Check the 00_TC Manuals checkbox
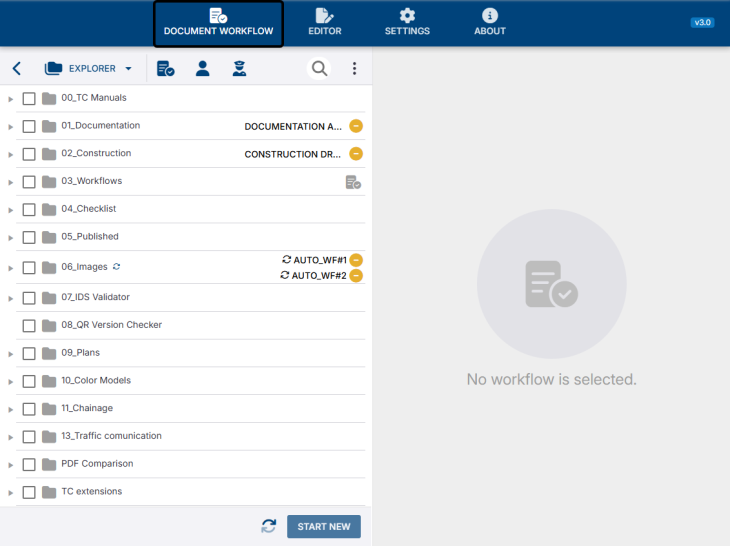The width and height of the screenshot is (730, 546). 29,99
